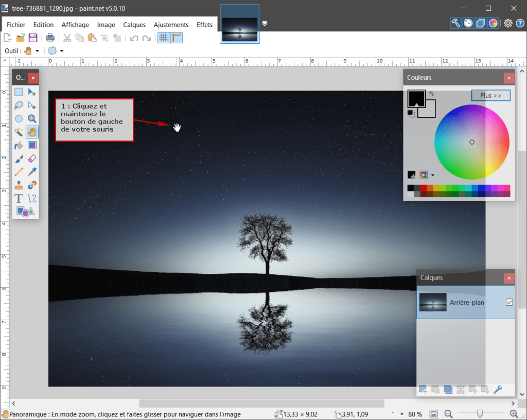Select the Magic Wand tool
This screenshot has width=527, height=420.
coord(19,132)
